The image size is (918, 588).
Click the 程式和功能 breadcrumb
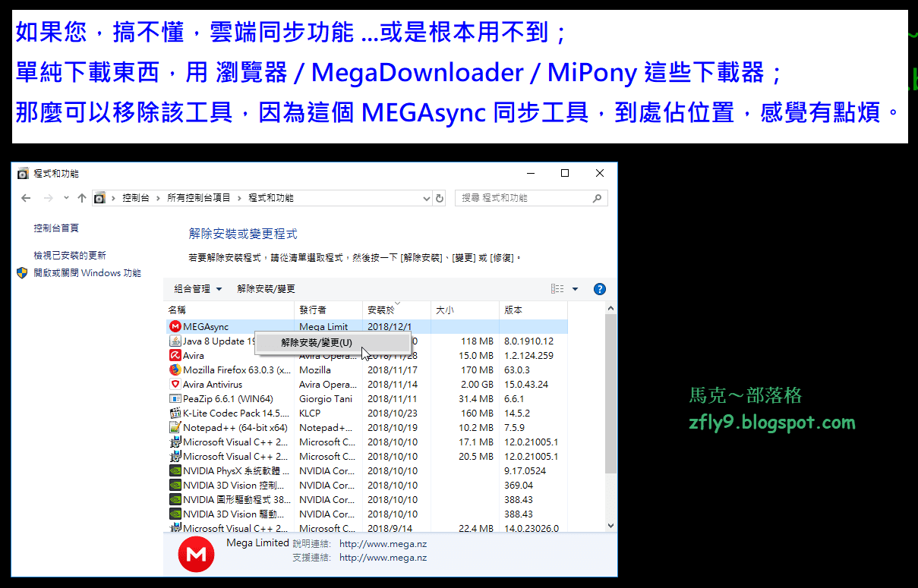pyautogui.click(x=271, y=198)
